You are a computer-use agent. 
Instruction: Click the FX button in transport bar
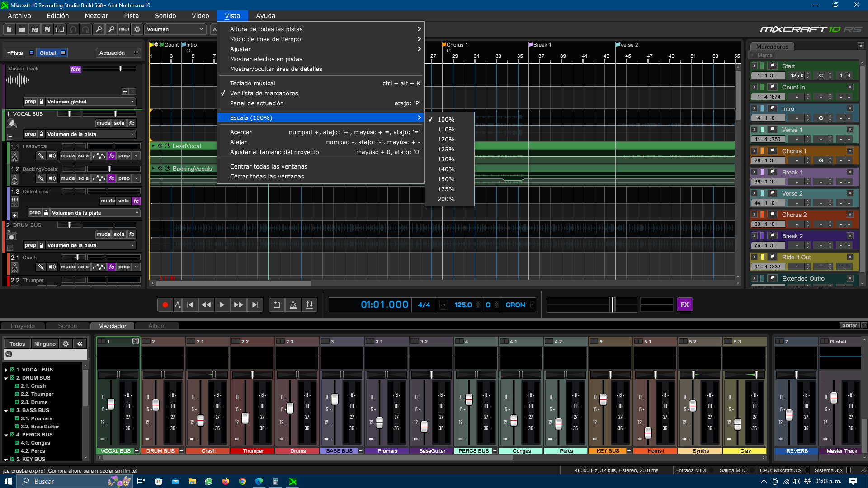point(685,305)
